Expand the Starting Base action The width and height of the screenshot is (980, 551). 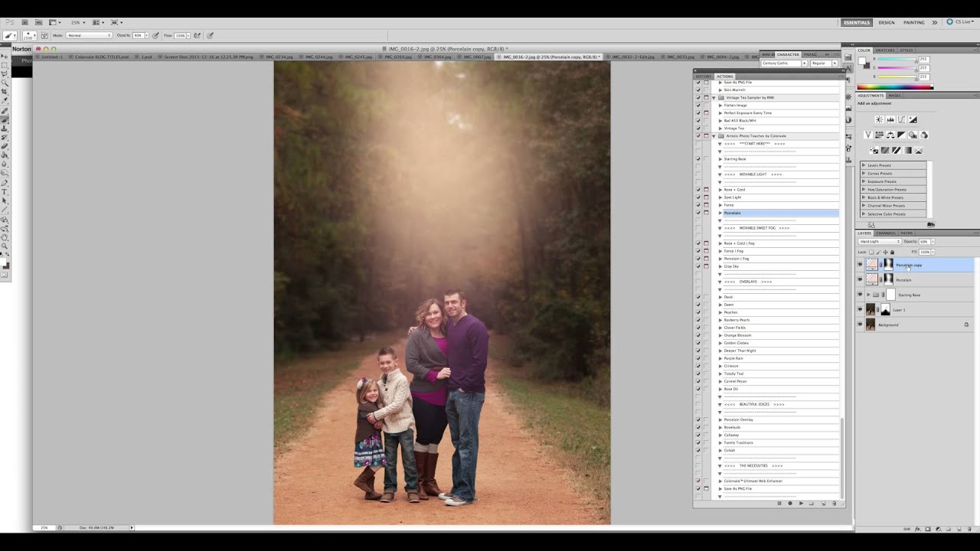720,159
